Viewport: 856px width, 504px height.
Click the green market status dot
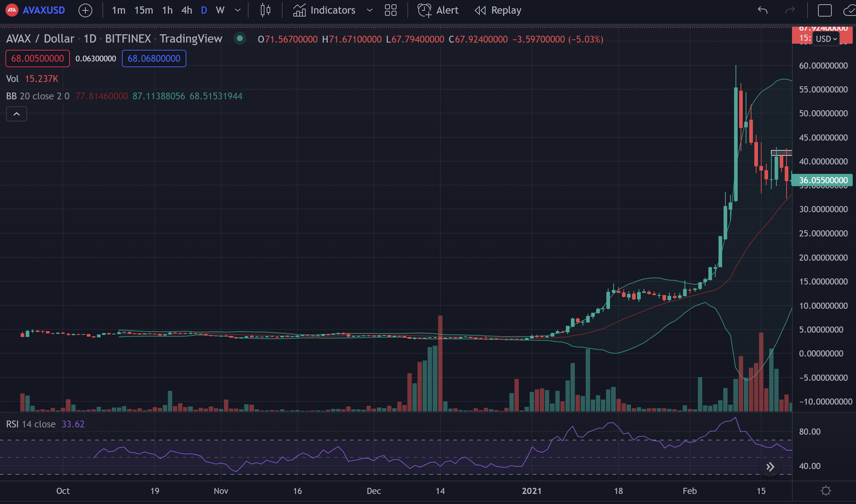click(x=240, y=39)
